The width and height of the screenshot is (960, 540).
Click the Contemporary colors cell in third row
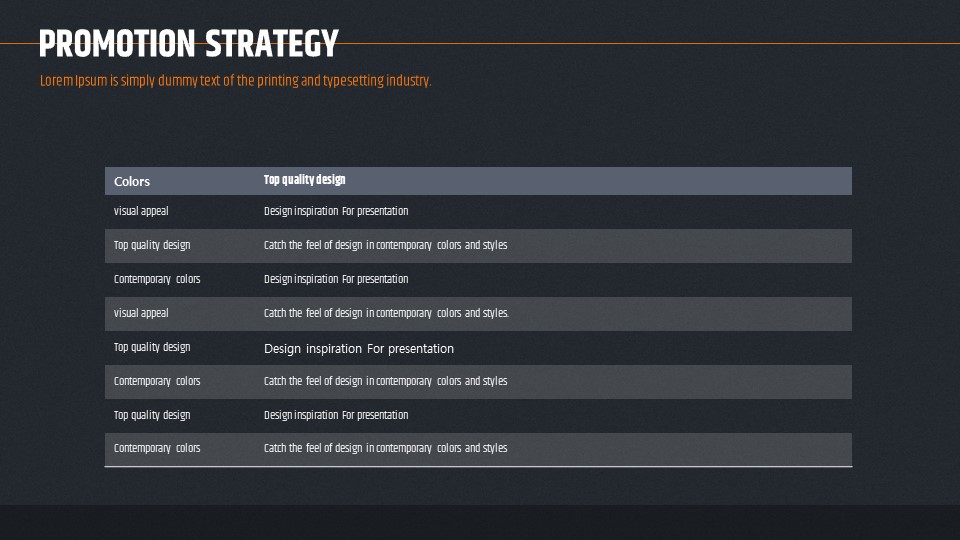[157, 279]
